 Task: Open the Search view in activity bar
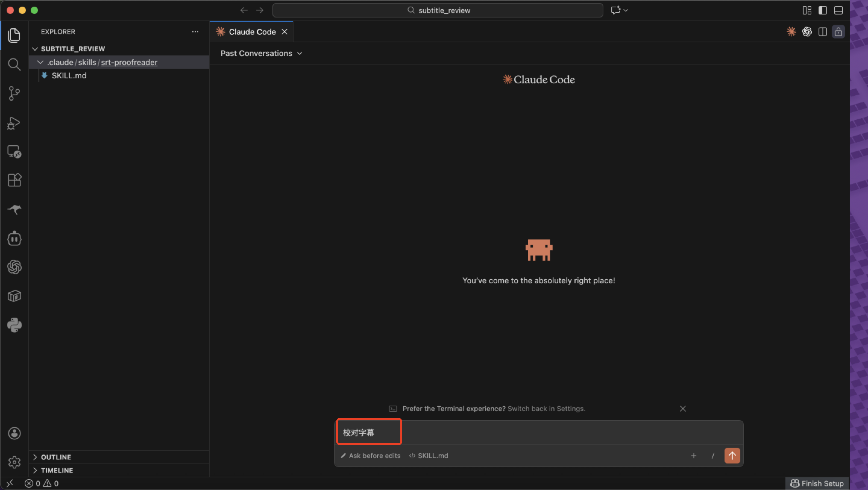(14, 64)
